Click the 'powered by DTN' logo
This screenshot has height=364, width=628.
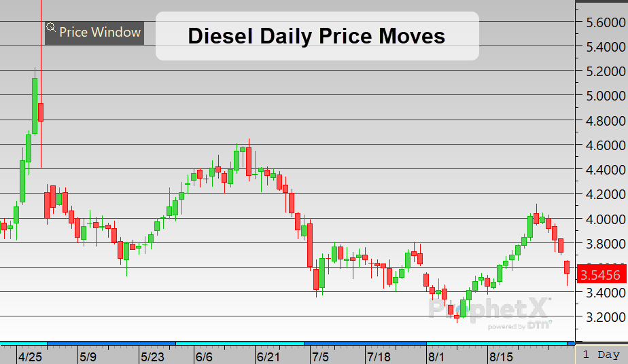tap(520, 326)
